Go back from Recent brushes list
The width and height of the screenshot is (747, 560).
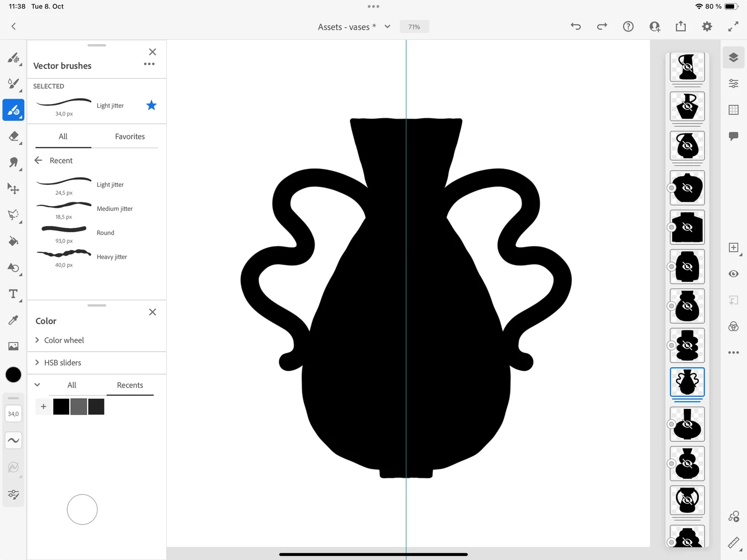pos(38,160)
